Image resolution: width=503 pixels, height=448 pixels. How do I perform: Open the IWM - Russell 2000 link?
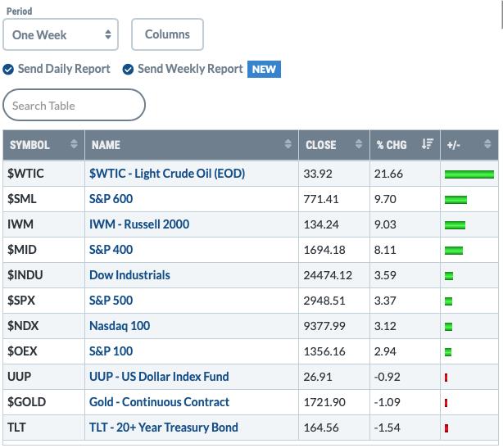click(x=139, y=224)
